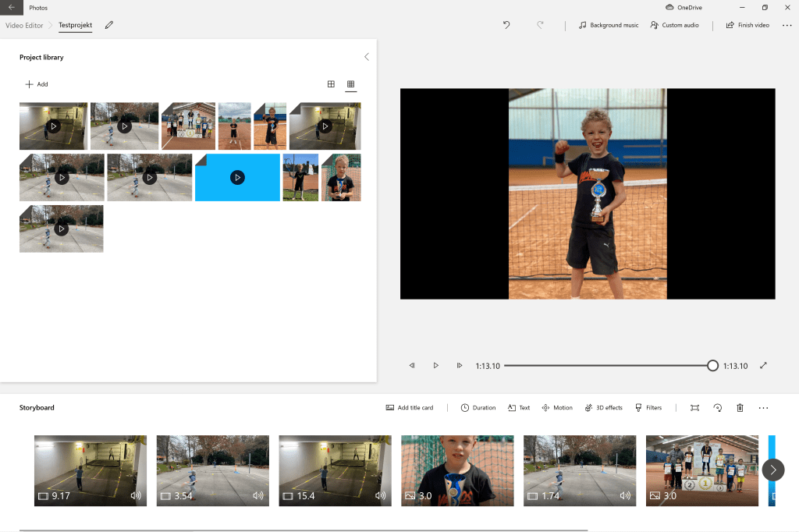Viewport: 799px width, 532px height.
Task: Open full screen preview mode
Action: [763, 366]
